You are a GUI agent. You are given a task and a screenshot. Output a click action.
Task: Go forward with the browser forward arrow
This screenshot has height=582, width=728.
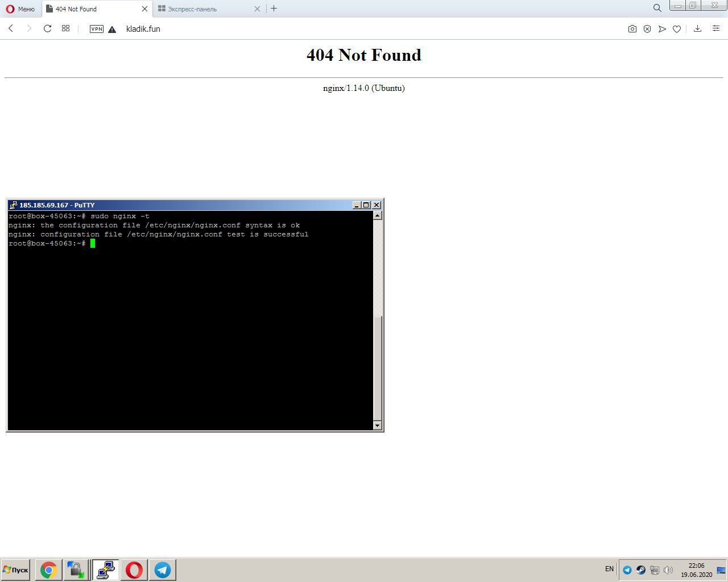(x=29, y=28)
